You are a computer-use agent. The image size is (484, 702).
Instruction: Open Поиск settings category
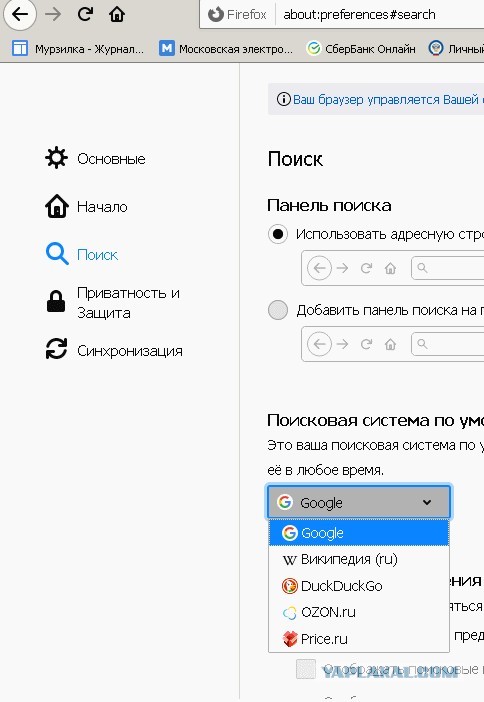pos(82,254)
